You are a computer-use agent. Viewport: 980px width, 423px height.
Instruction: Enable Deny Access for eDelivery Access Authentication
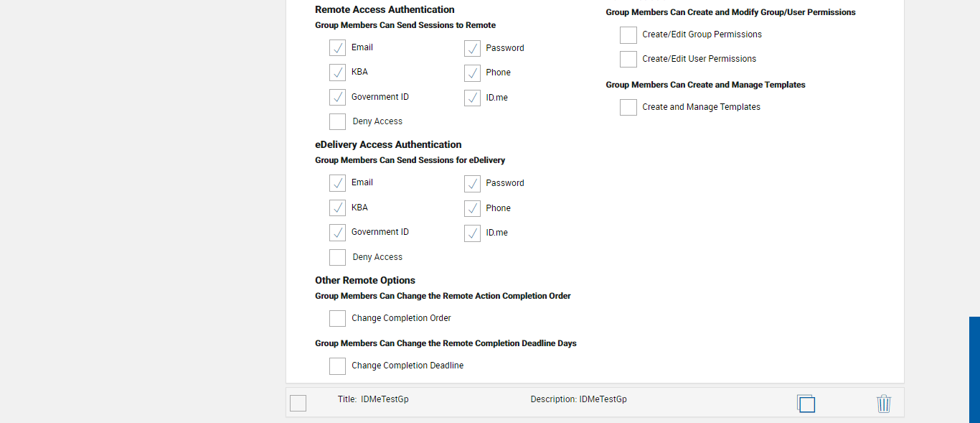click(337, 257)
